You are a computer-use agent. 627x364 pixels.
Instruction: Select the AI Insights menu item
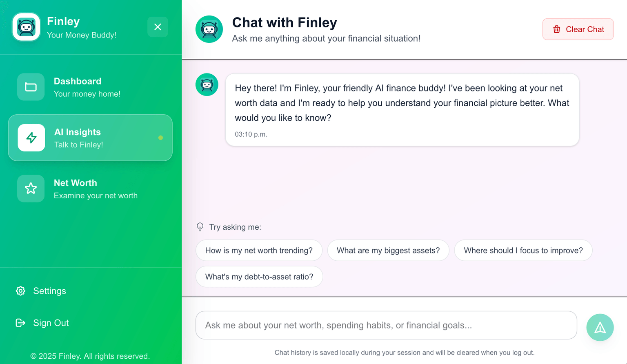click(90, 138)
